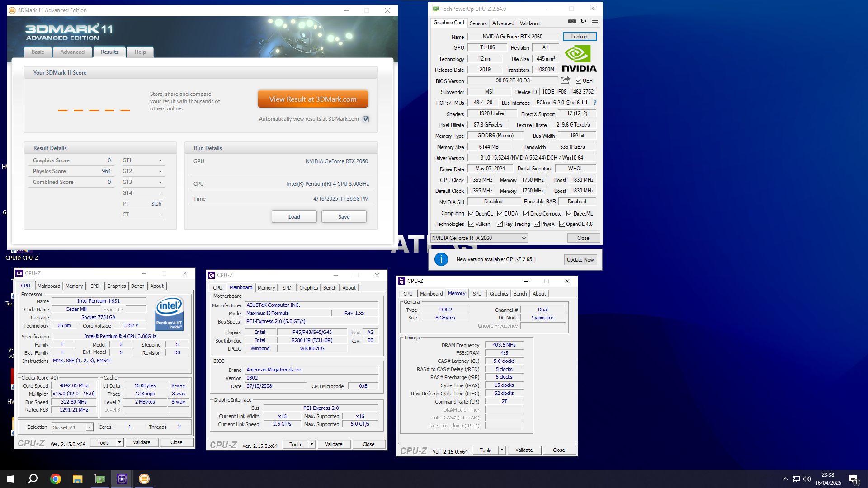Click 3DMark 11 title bar app icon
The height and width of the screenshot is (488, 868).
pyautogui.click(x=12, y=10)
